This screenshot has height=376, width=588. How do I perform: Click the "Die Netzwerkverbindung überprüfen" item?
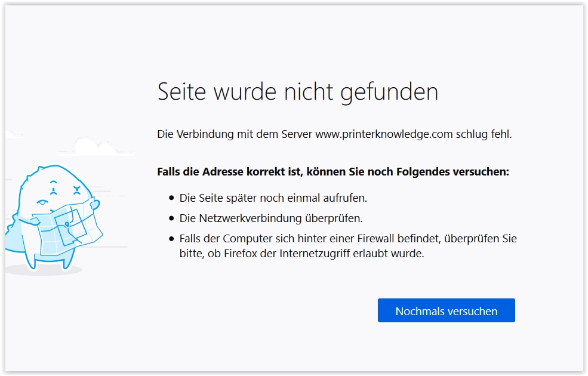(271, 218)
